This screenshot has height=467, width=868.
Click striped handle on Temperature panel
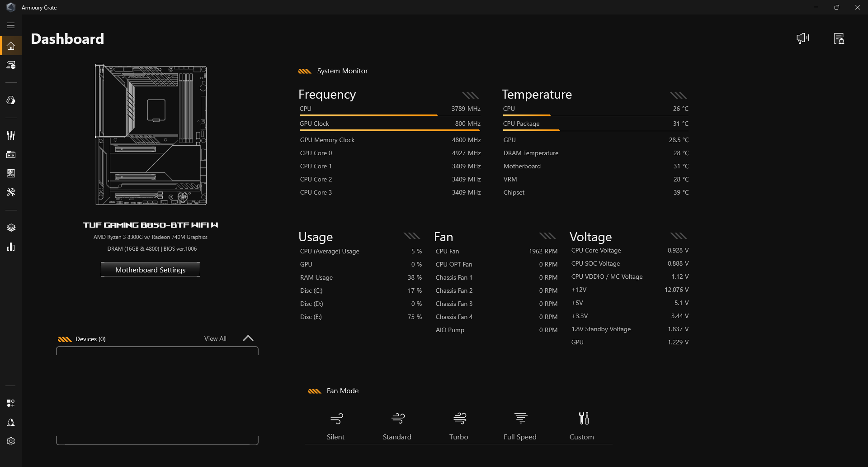[x=679, y=95]
